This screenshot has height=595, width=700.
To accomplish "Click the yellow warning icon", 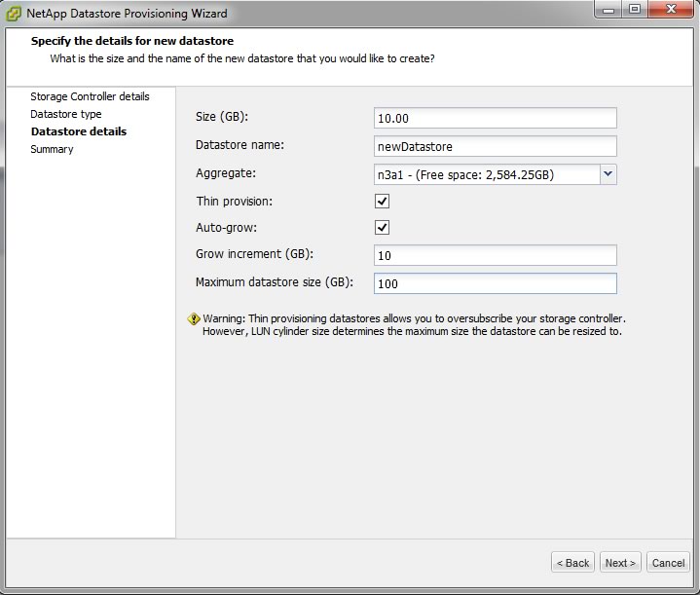I will 194,318.
